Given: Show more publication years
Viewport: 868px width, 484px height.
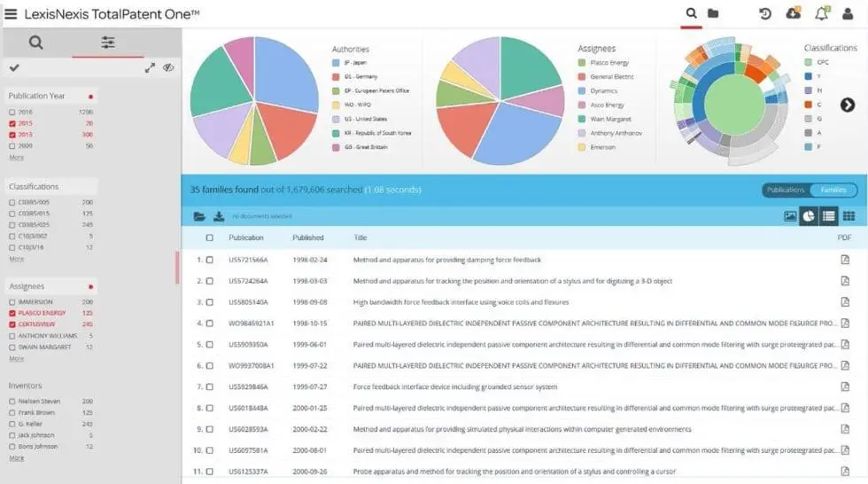Looking at the screenshot, I should pyautogui.click(x=17, y=158).
